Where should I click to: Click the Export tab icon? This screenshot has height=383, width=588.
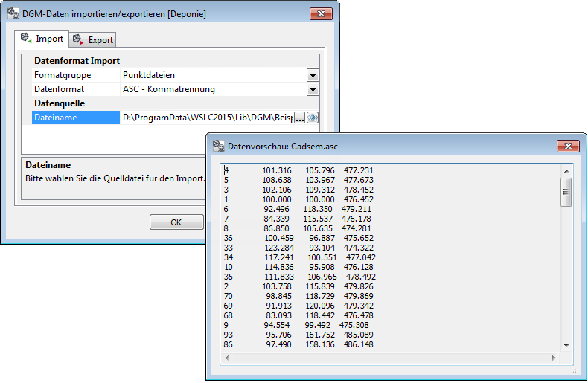pos(78,39)
